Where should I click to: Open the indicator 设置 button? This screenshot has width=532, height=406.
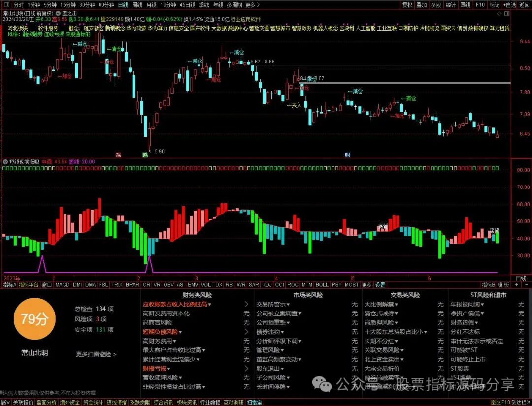tap(380, 285)
